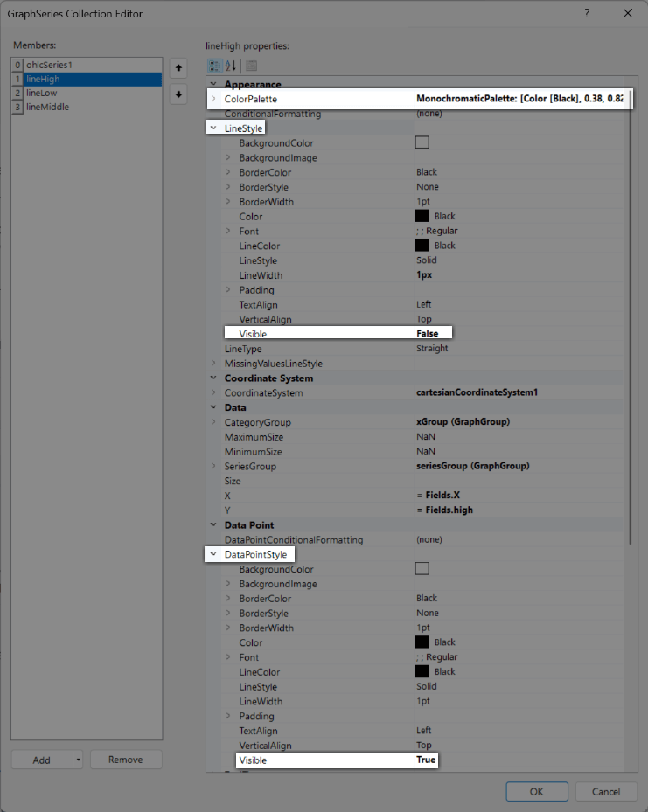This screenshot has width=648, height=812.
Task: Expand Font under DataPointStyle
Action: pos(228,657)
